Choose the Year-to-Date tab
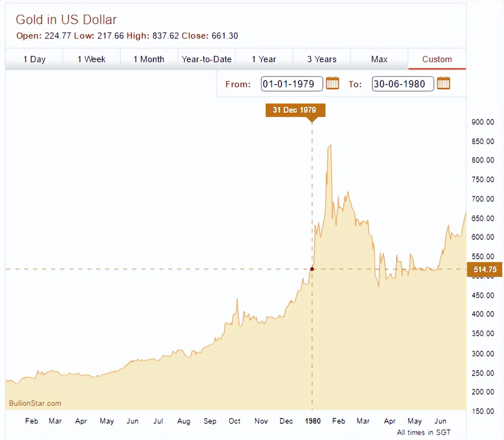Image resolution: width=504 pixels, height=440 pixels. 207,59
